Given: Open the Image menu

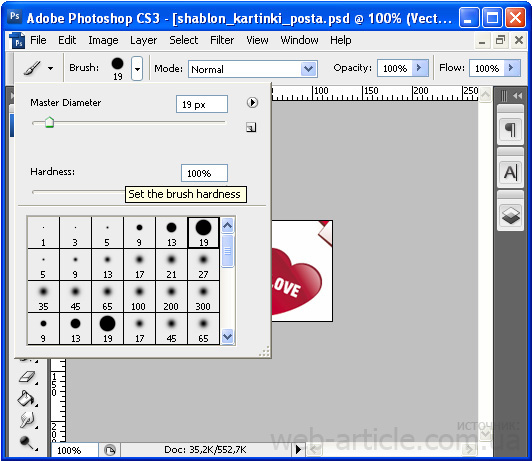Looking at the screenshot, I should pos(103,40).
